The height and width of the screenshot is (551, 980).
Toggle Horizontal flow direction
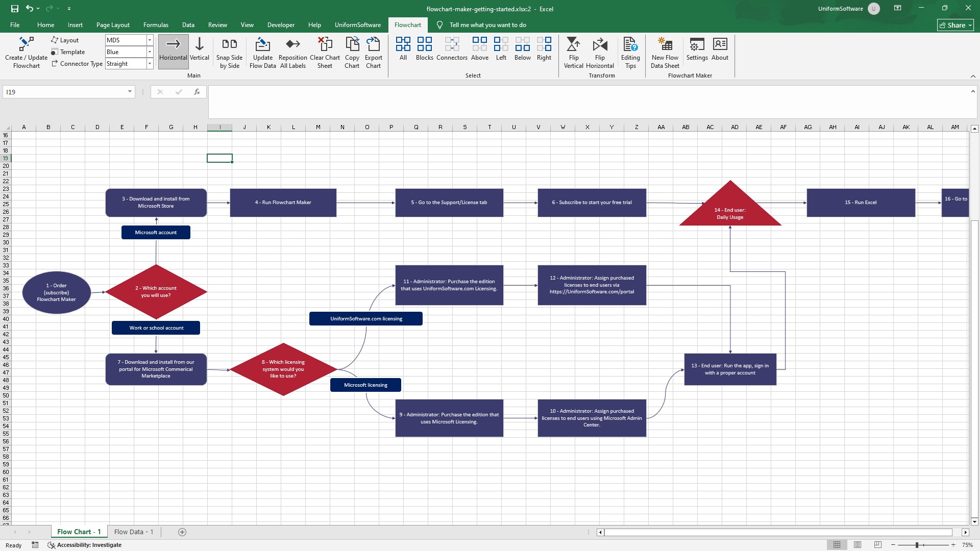(x=173, y=51)
